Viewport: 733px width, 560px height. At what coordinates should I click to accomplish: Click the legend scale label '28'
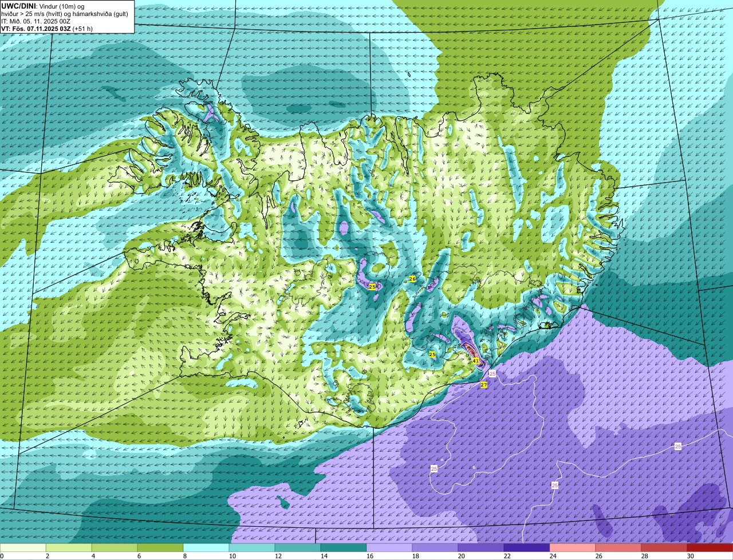click(644, 556)
